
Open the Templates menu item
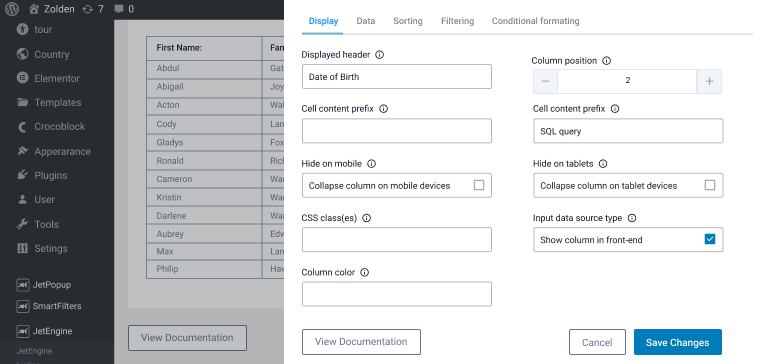[57, 103]
